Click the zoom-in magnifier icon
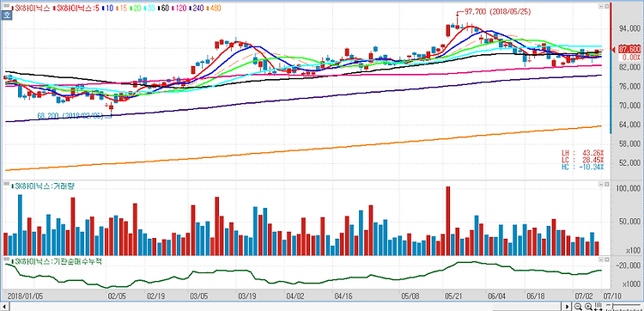 (x=588, y=307)
